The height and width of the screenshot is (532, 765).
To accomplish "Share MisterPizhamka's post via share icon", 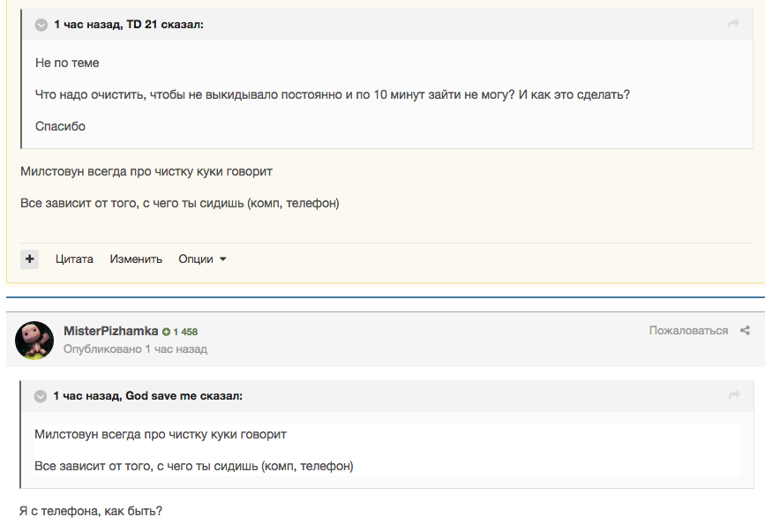I will click(x=745, y=331).
